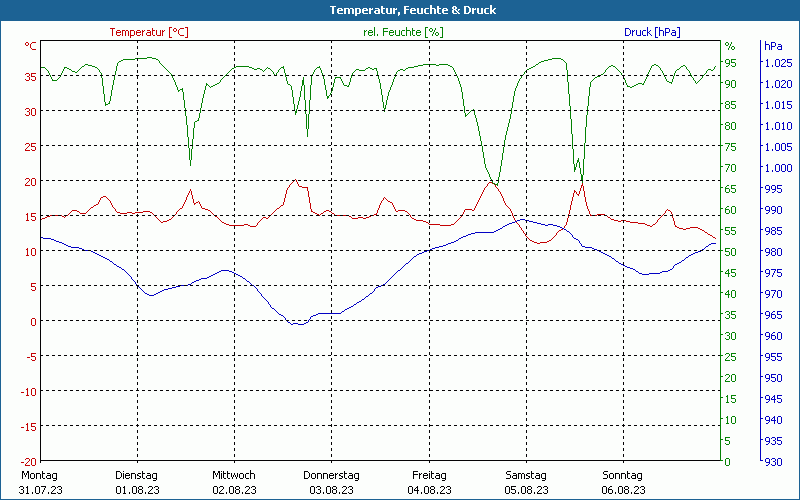
Task: Click the '90' humidity axis value
Action: (731, 84)
